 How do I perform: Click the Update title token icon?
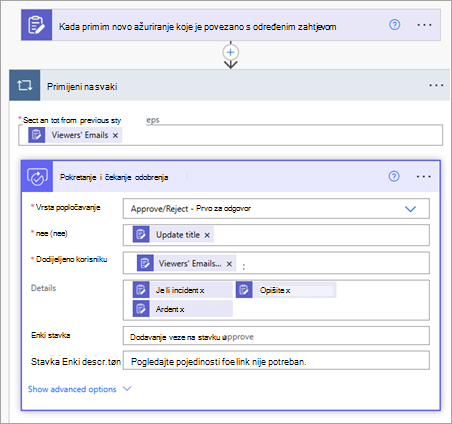pos(141,234)
